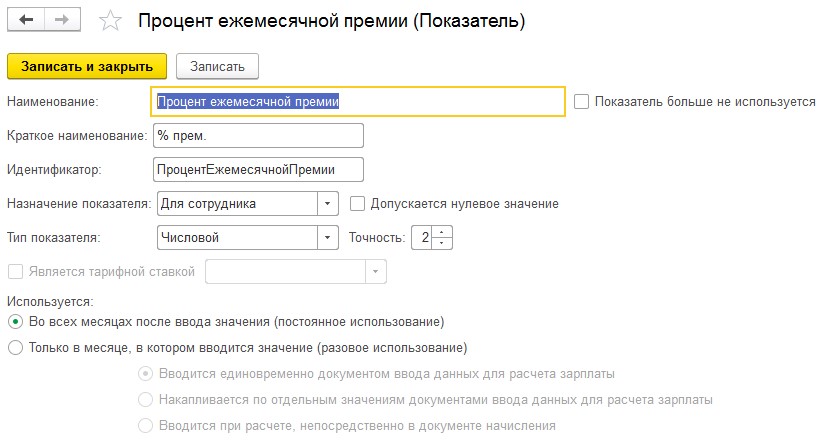This screenshot has height=442, width=823.
Task: Click into the Наименование field
Action: [x=358, y=101]
